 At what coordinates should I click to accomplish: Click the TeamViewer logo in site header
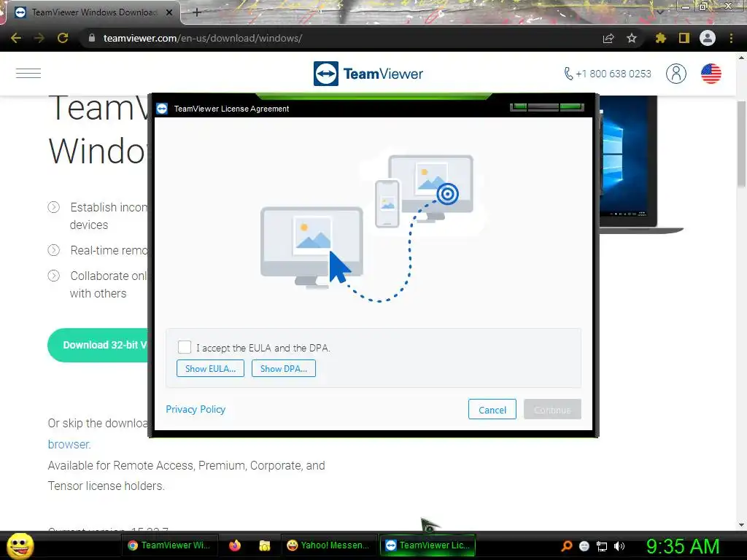(368, 74)
